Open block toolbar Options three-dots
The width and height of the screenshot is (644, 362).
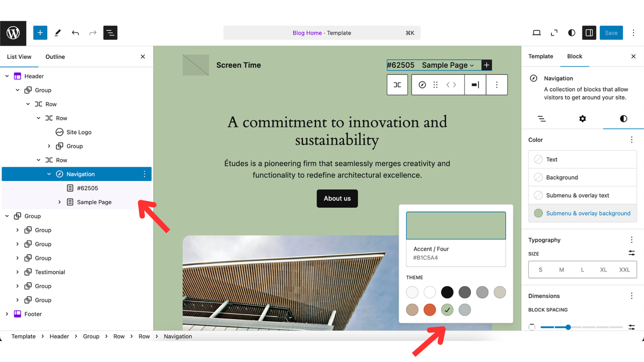click(x=497, y=85)
